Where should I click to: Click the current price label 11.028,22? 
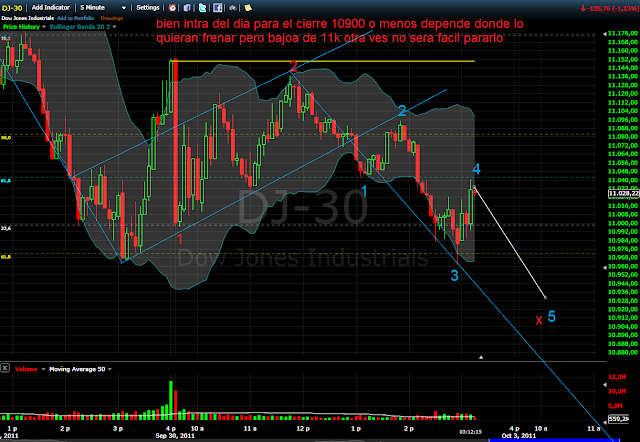(623, 193)
